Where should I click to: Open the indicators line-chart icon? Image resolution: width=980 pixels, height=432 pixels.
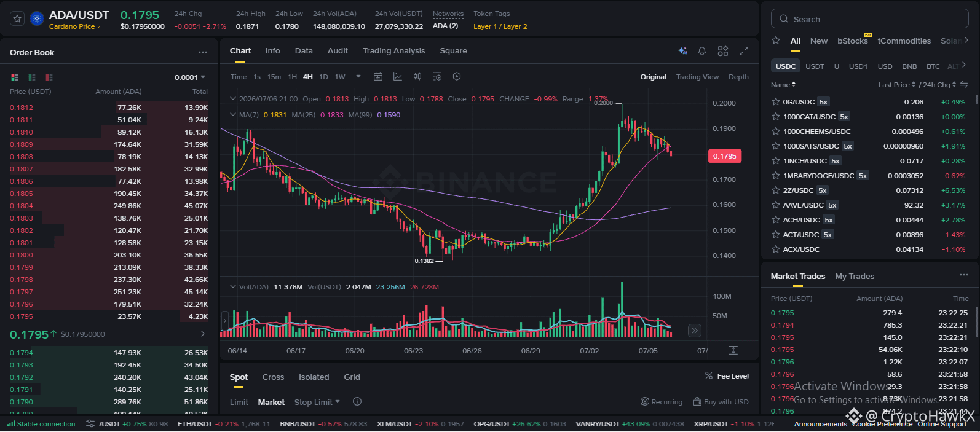pyautogui.click(x=398, y=77)
